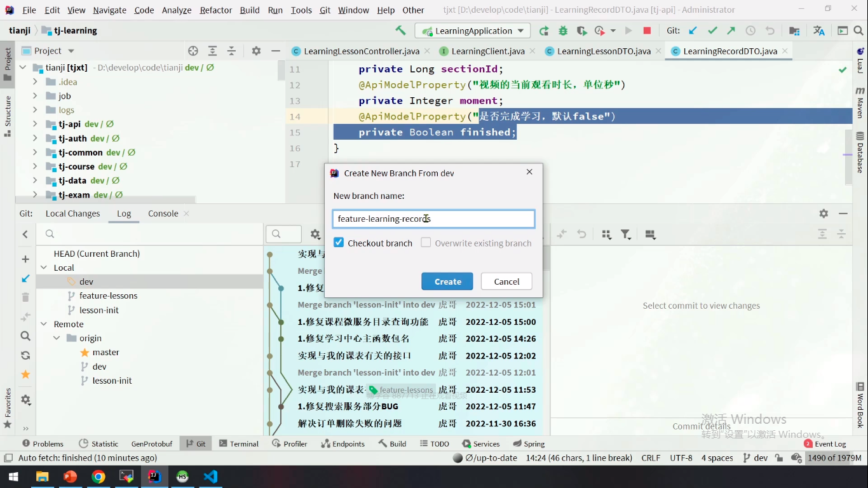868x488 pixels.
Task: Click the Project tree vertical scrollbar
Action: (281, 70)
